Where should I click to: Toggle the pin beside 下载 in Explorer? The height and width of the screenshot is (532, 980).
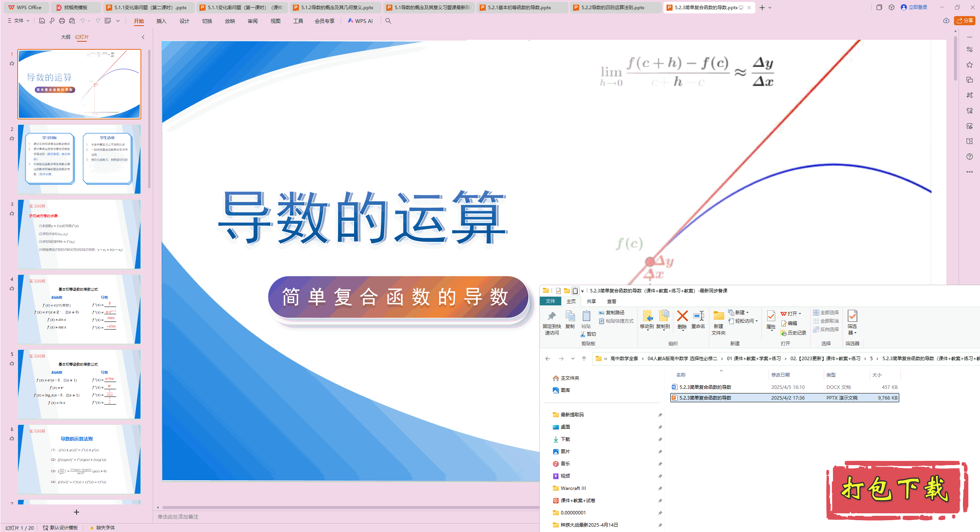[x=660, y=439]
